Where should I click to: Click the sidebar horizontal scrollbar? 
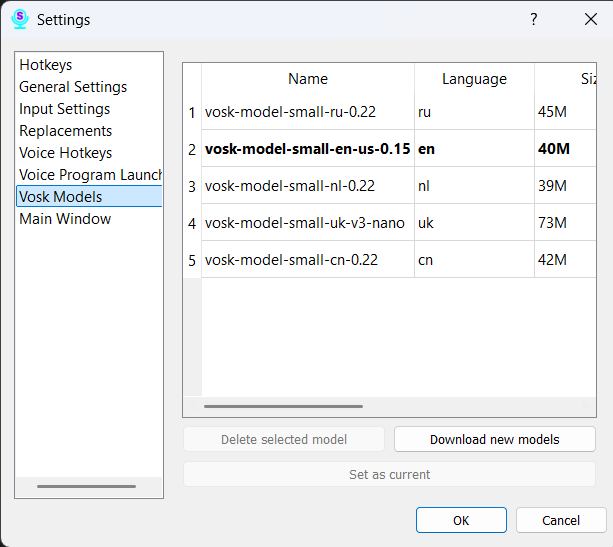[86, 486]
